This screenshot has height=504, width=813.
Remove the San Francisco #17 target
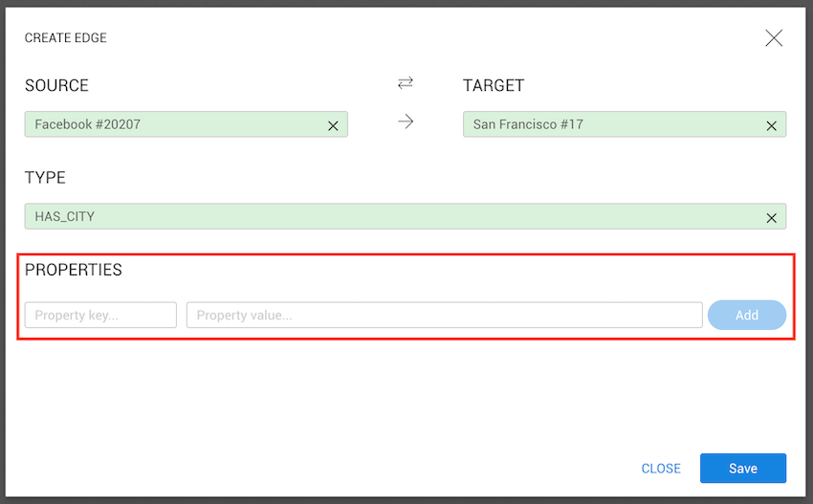tap(771, 125)
